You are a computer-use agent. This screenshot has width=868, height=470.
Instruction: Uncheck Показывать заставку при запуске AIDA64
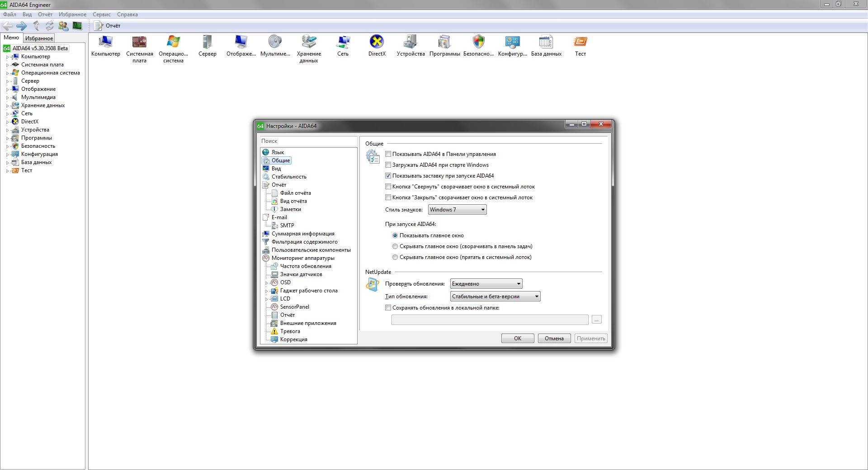point(388,176)
